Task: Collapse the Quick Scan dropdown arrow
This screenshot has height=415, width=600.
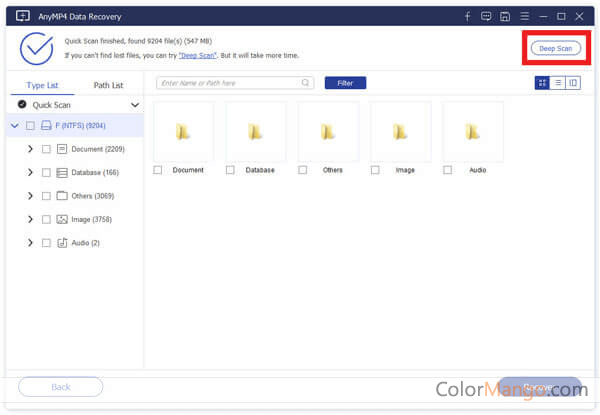Action: 135,105
